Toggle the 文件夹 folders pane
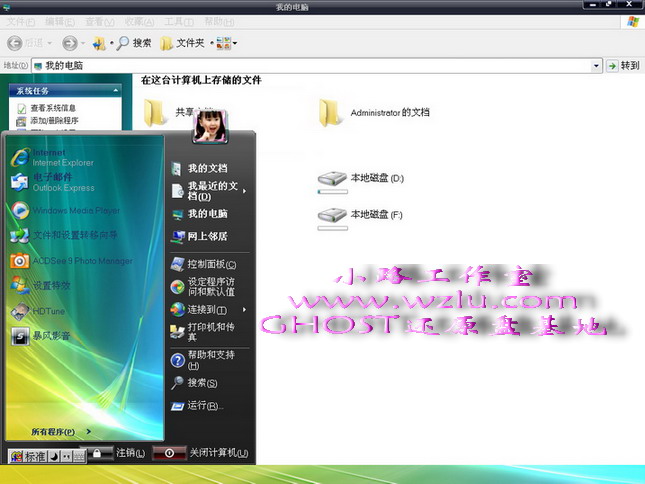This screenshot has height=484, width=645. click(x=181, y=43)
